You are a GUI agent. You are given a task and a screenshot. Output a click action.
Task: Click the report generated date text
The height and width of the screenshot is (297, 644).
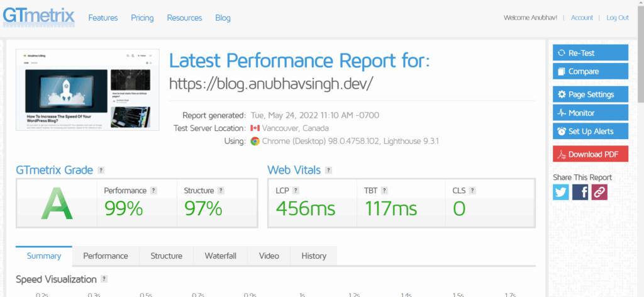[314, 115]
